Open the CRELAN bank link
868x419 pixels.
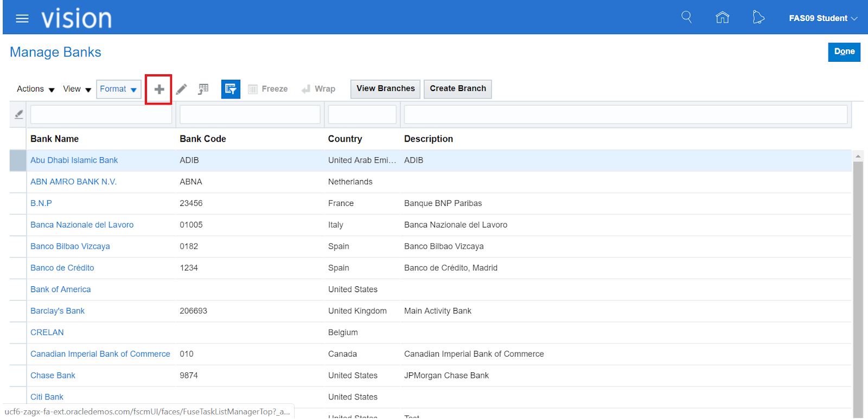(x=47, y=333)
